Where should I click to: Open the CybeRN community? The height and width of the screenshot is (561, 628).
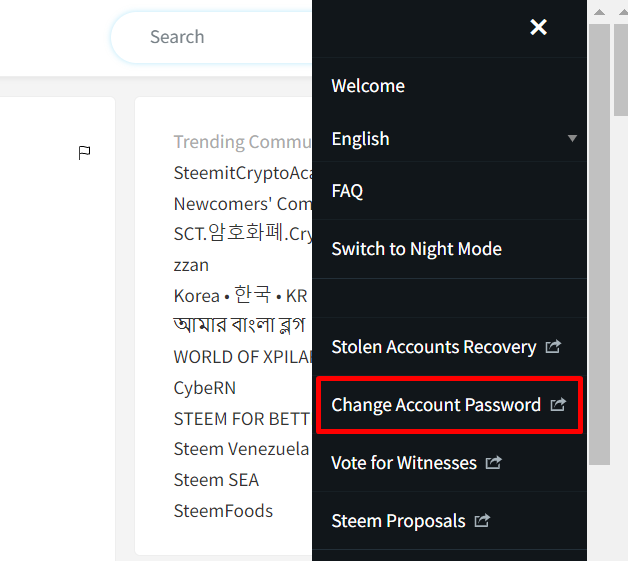coord(205,387)
